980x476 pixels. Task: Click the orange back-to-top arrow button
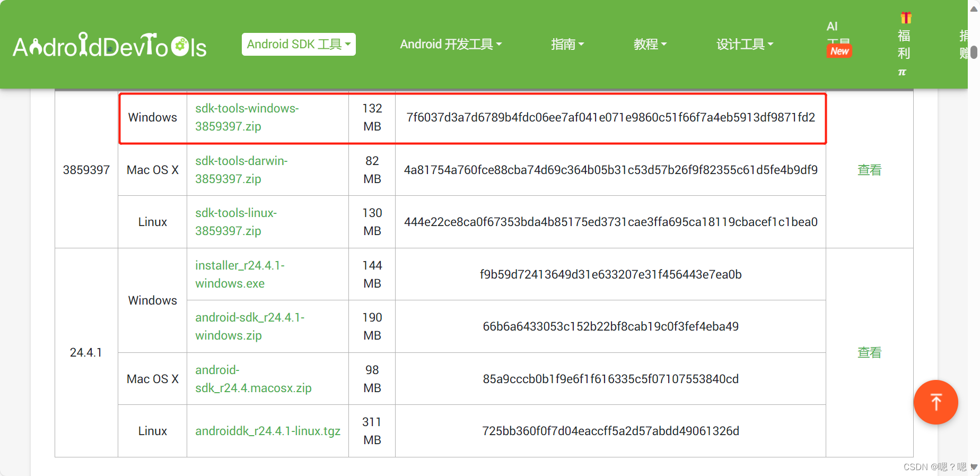[x=935, y=402]
